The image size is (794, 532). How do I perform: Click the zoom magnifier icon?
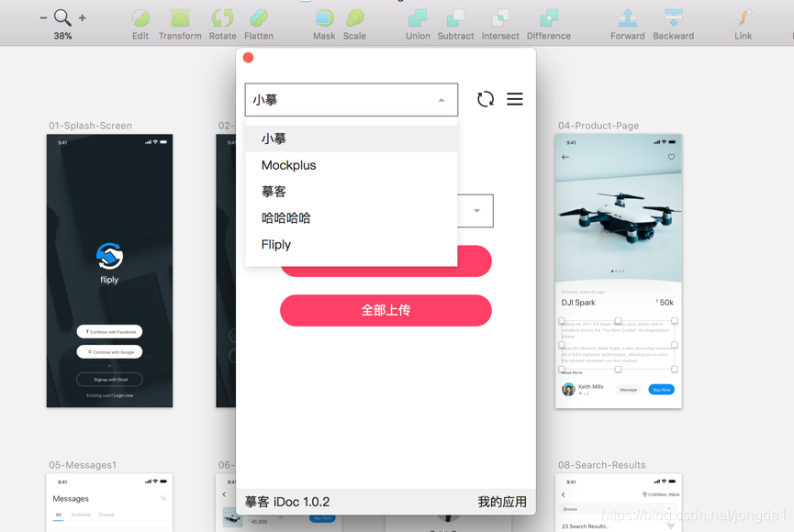62,17
